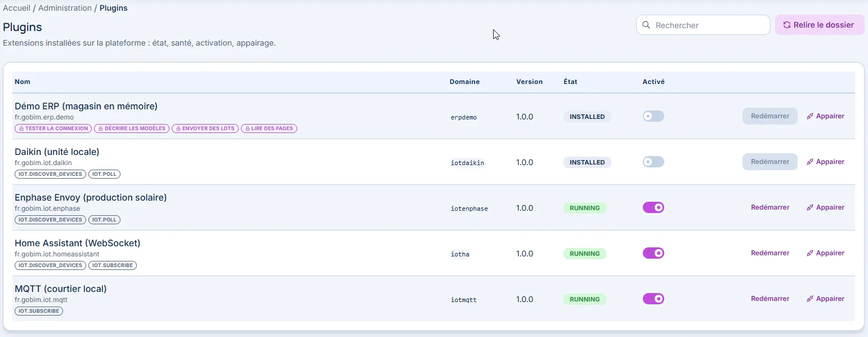Click IOT.DISCOVER_DEVICES tag under Home Assistant
This screenshot has width=868, height=337.
pyautogui.click(x=50, y=265)
